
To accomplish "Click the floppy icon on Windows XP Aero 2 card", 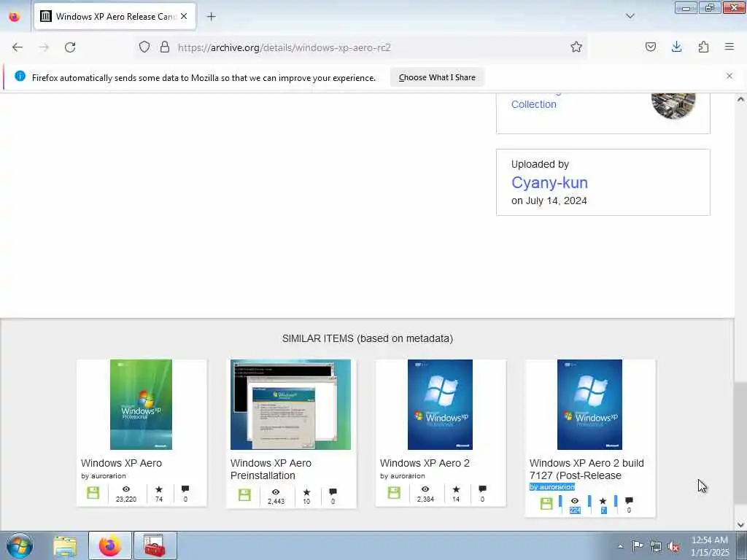I will [x=394, y=493].
